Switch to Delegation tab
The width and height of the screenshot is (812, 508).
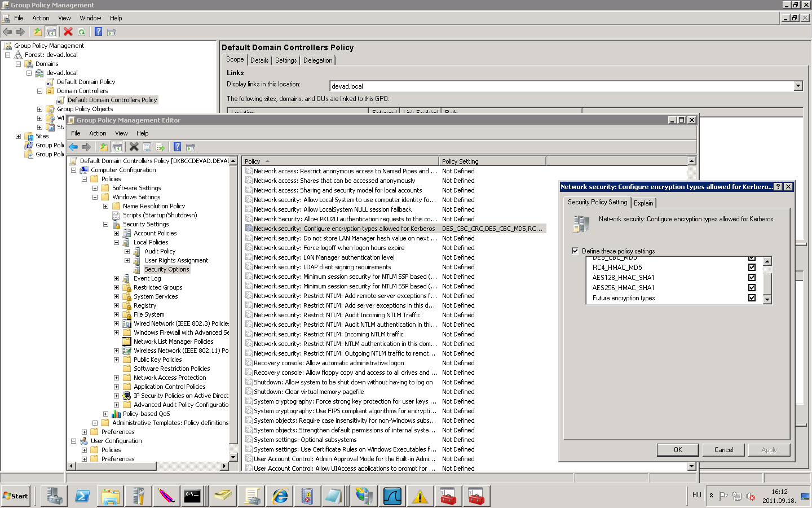point(318,60)
